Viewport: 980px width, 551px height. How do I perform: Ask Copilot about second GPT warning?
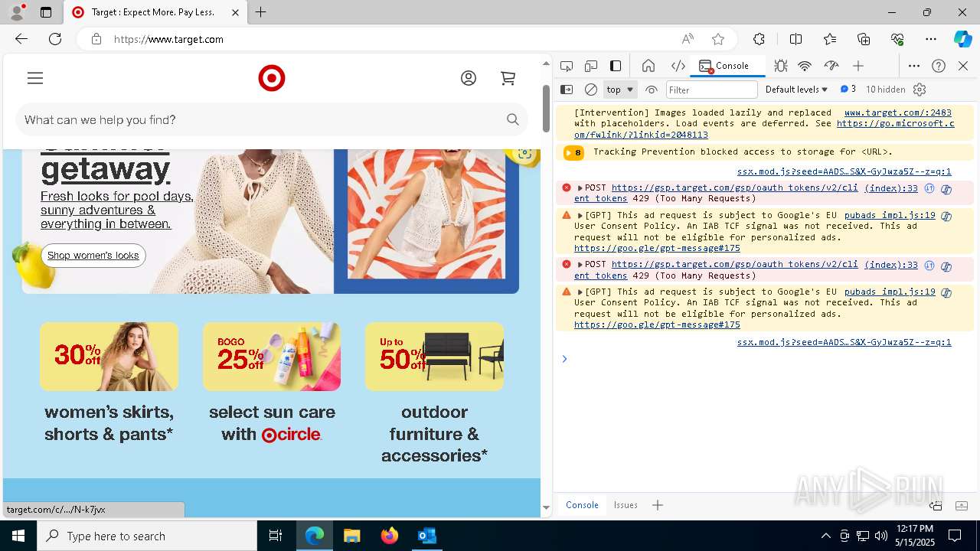pyautogui.click(x=946, y=293)
